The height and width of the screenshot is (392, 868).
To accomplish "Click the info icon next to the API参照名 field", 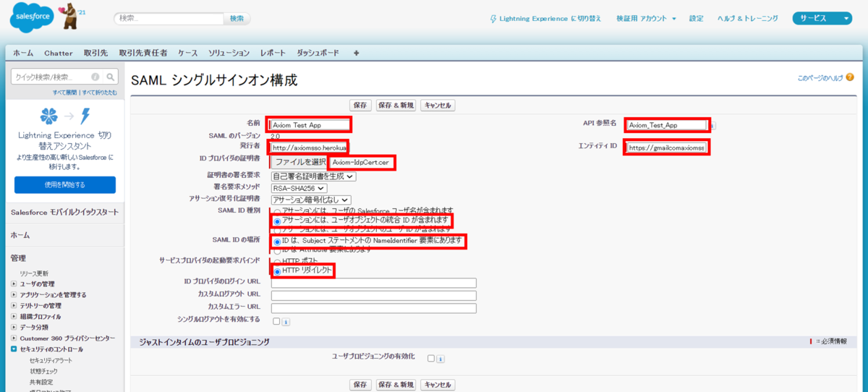I will 712,125.
